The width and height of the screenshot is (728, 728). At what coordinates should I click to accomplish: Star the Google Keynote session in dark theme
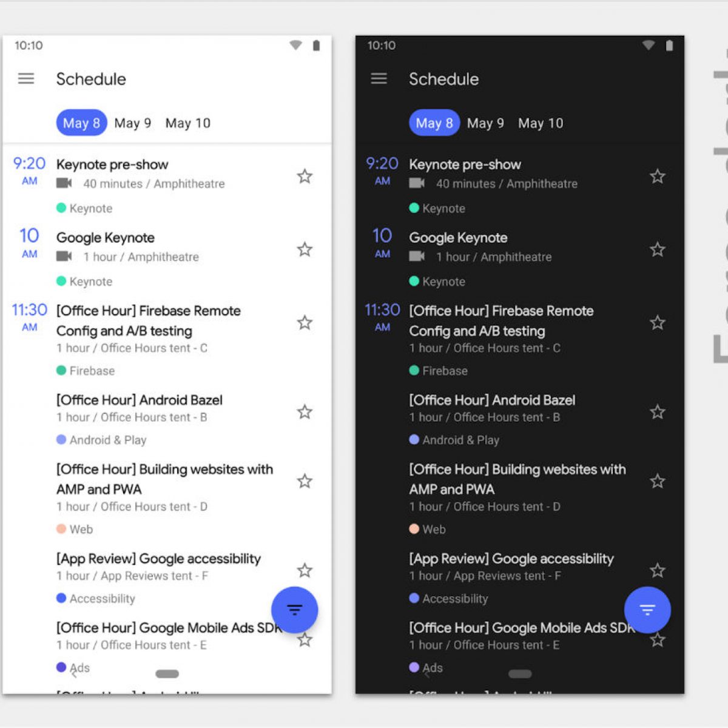[x=658, y=249]
